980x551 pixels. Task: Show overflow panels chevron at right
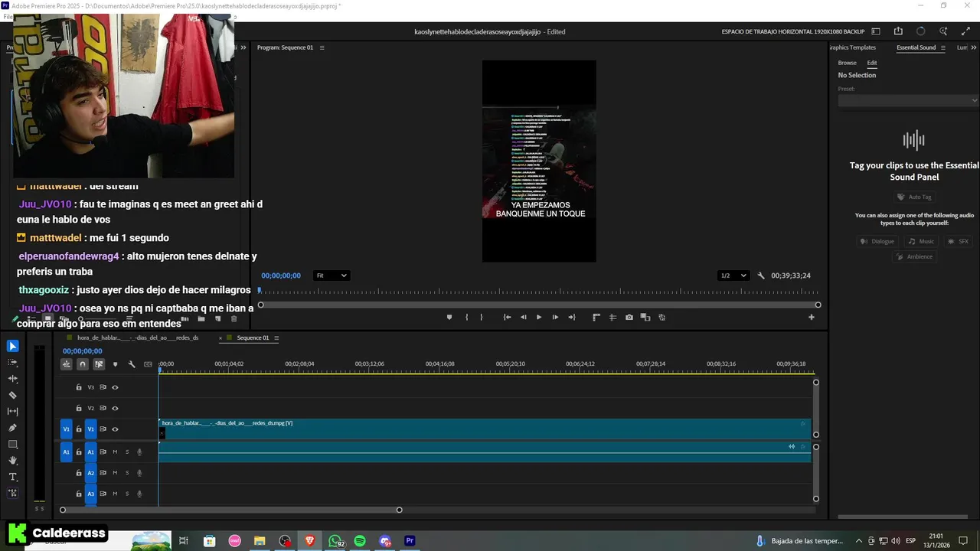(x=974, y=47)
